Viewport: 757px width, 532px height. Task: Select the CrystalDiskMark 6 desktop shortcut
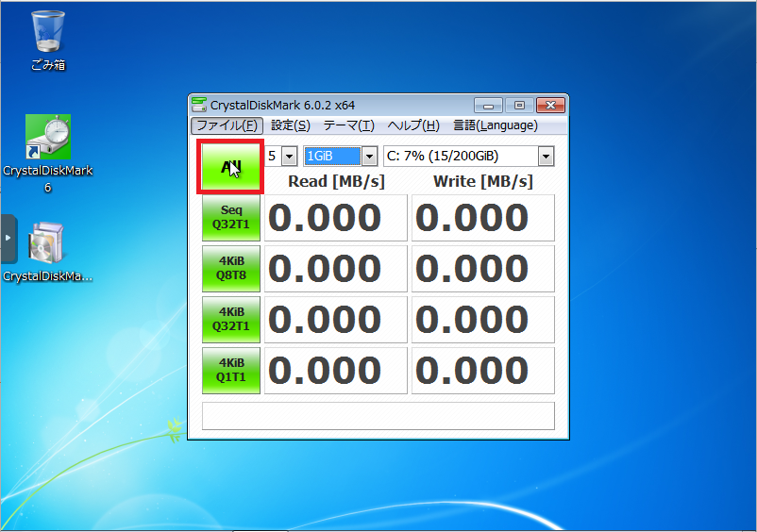pos(48,155)
